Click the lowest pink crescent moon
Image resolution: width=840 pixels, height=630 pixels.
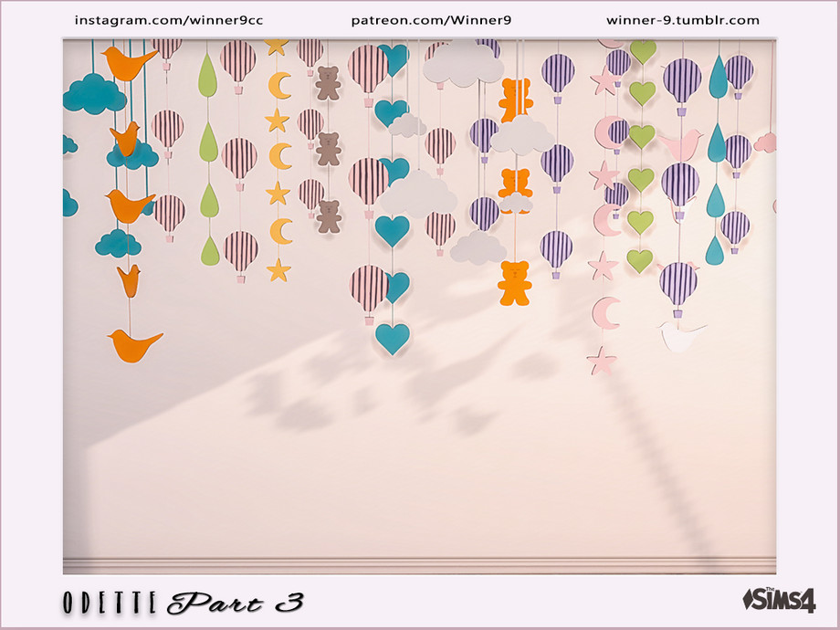tap(606, 312)
